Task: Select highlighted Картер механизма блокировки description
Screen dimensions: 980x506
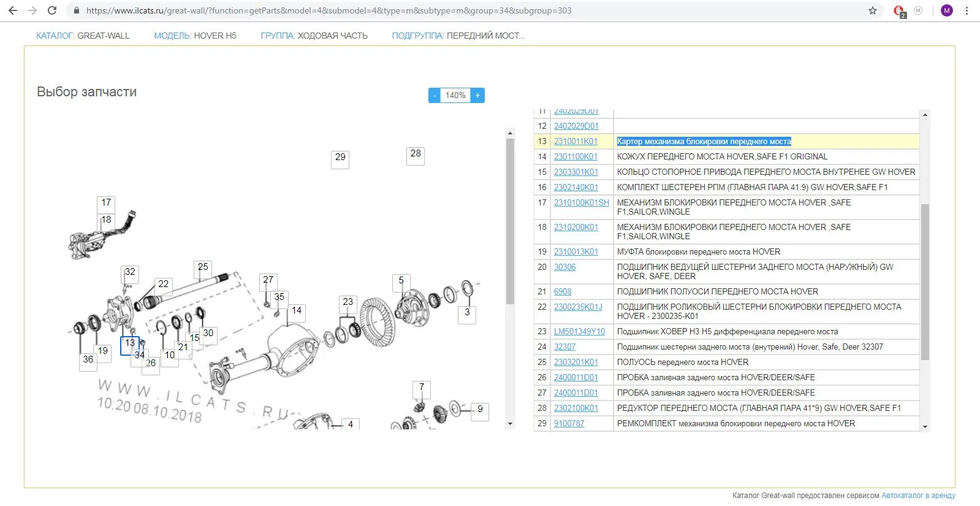Action: coord(704,141)
